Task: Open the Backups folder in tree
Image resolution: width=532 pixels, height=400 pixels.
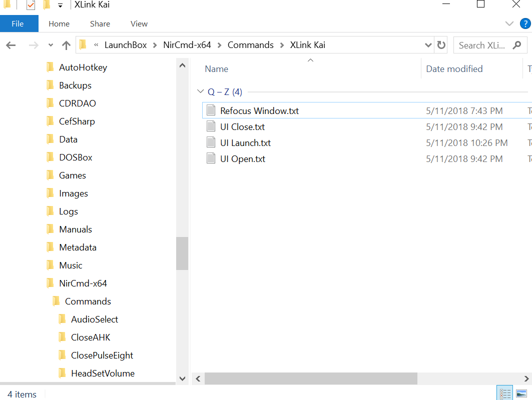Action: click(x=75, y=85)
